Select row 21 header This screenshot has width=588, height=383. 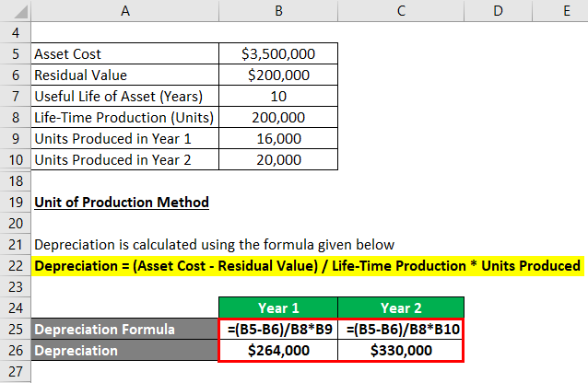pyautogui.click(x=16, y=245)
